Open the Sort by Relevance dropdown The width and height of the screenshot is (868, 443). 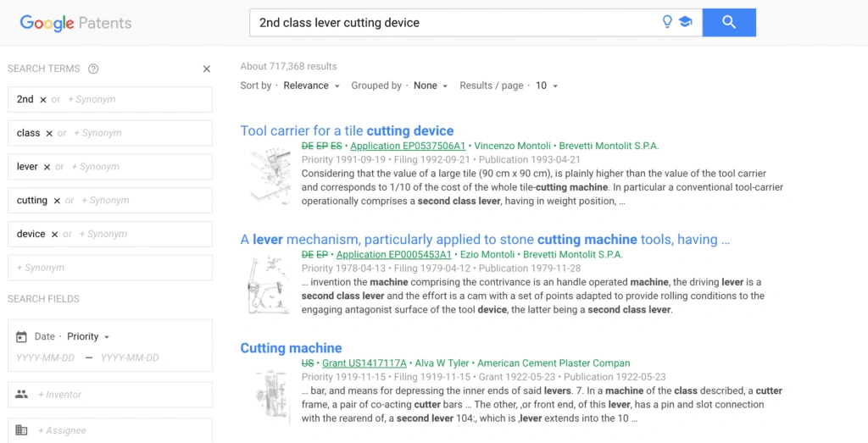(x=311, y=86)
